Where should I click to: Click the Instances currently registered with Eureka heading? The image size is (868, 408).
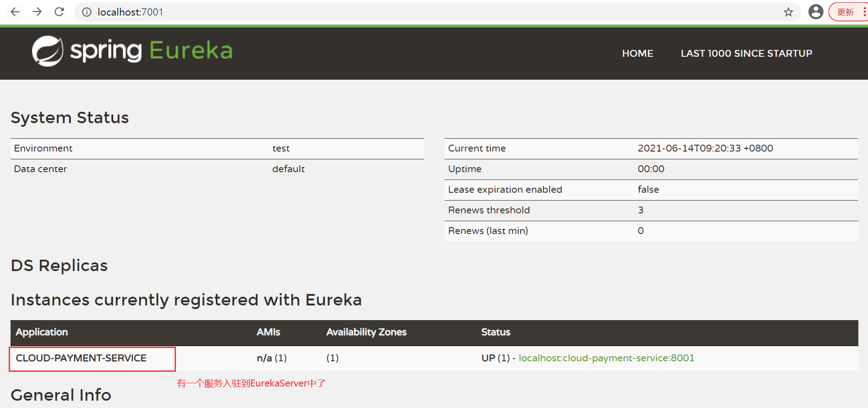(186, 300)
